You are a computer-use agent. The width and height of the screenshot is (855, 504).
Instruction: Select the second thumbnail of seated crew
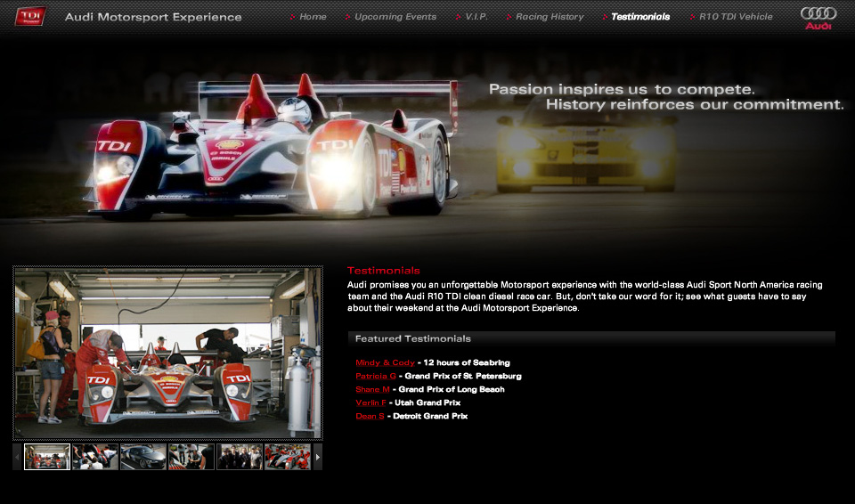[x=95, y=457]
